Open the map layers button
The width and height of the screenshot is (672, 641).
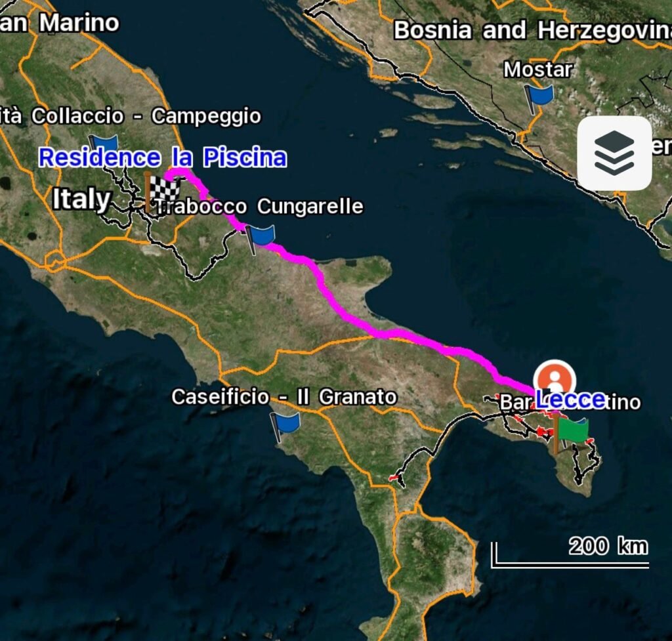[614, 153]
